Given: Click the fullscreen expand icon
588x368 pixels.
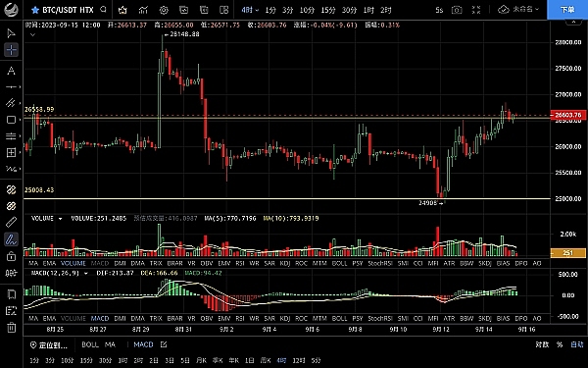Looking at the screenshot, I should click(x=476, y=10).
